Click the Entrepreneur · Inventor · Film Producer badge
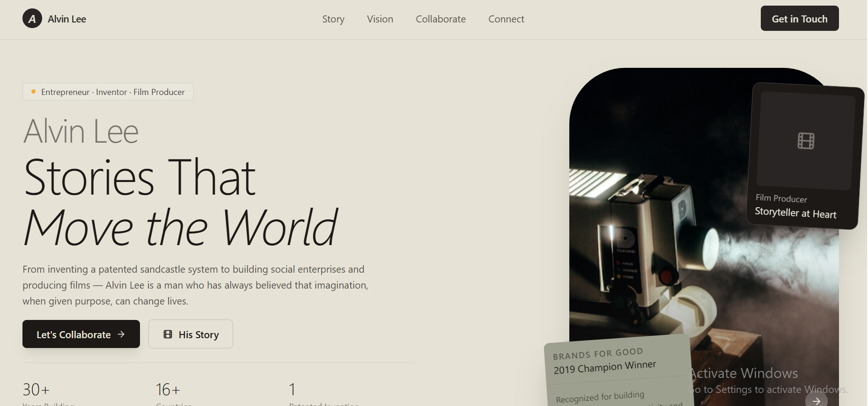 pos(108,92)
